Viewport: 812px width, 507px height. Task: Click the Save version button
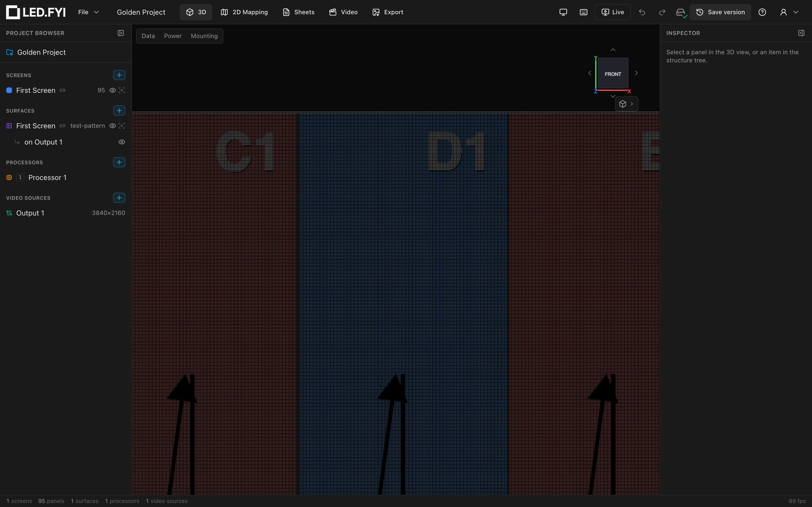pyautogui.click(x=720, y=12)
